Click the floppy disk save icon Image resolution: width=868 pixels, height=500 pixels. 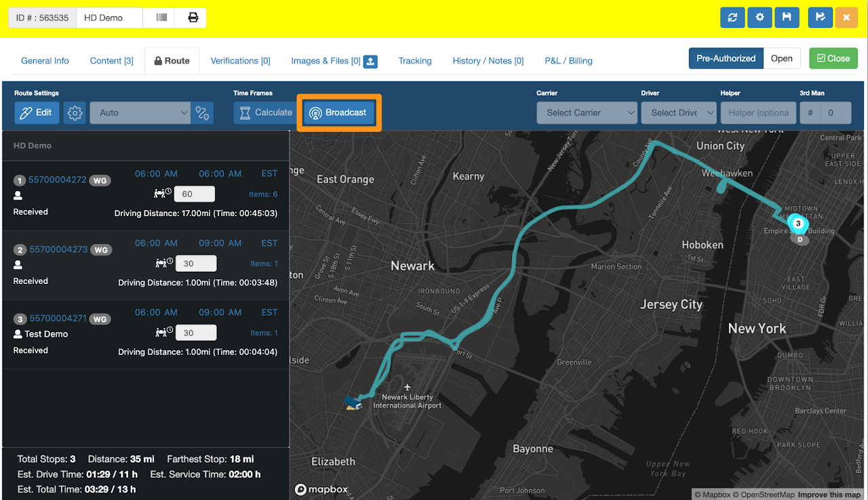[x=787, y=18]
